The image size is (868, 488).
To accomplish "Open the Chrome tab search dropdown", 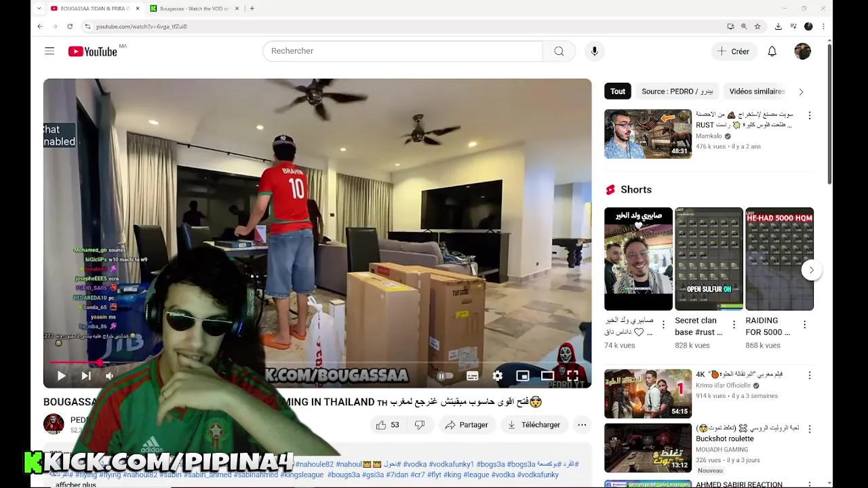I will tap(39, 8).
